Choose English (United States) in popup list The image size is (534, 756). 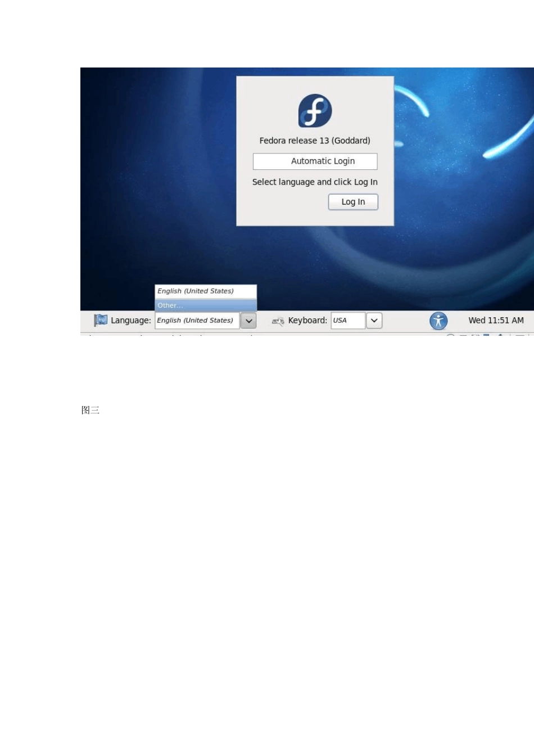pyautogui.click(x=206, y=291)
